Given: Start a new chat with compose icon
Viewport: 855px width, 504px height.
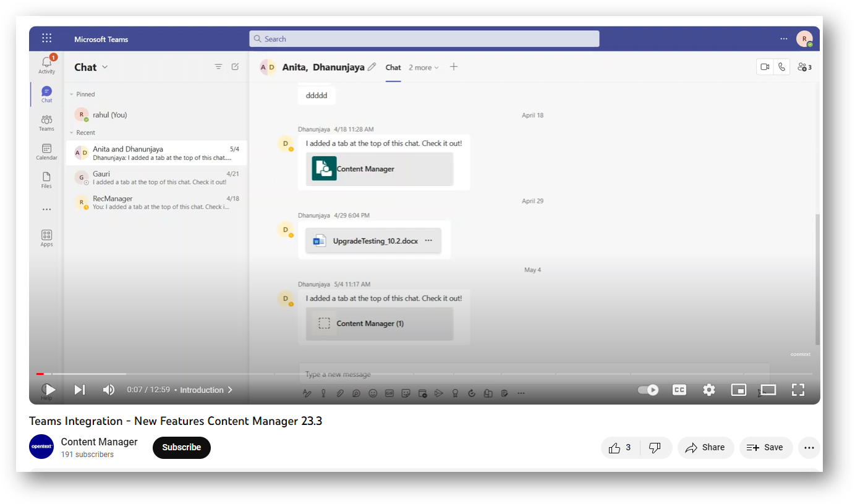Looking at the screenshot, I should coord(235,67).
